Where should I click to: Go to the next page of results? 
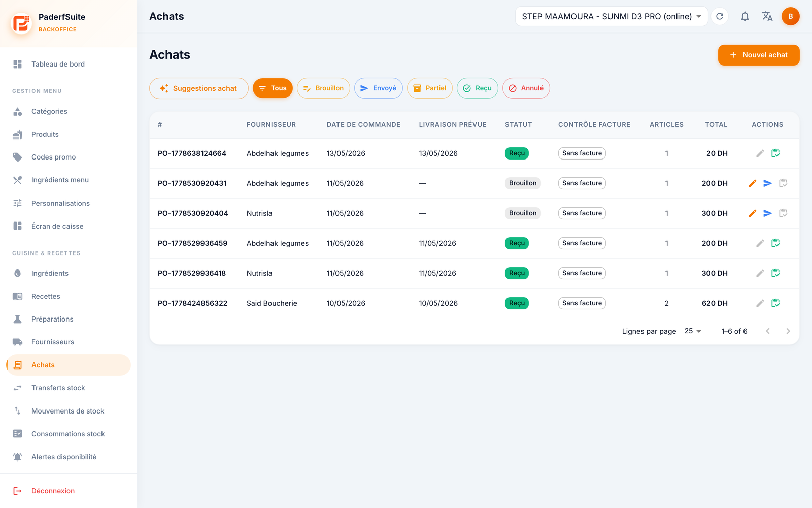(788, 331)
